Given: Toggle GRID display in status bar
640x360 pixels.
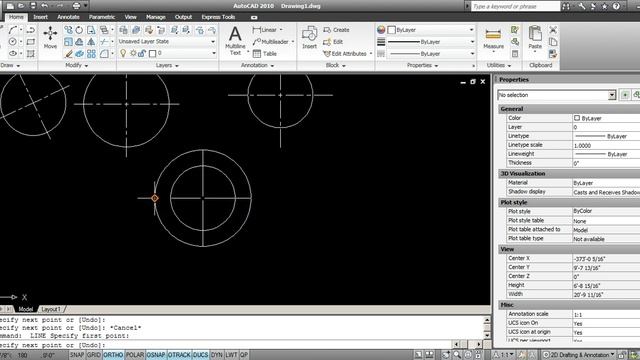Looking at the screenshot, I should 93,355.
